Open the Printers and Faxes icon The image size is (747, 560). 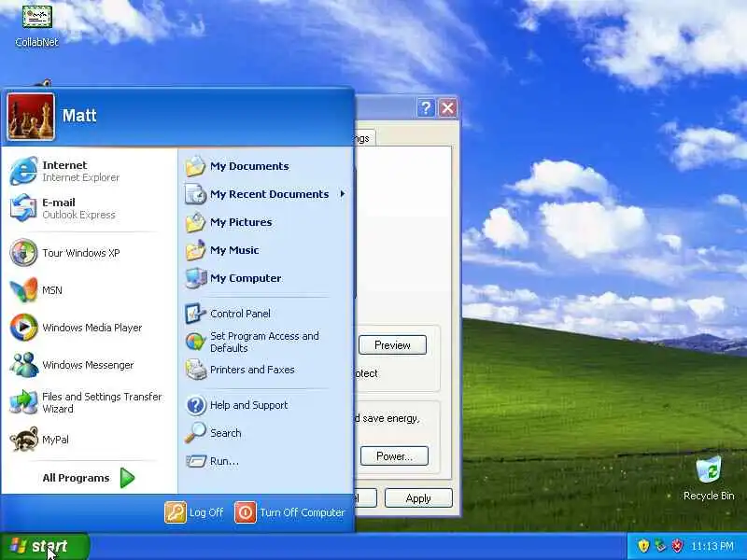pyautogui.click(x=195, y=370)
